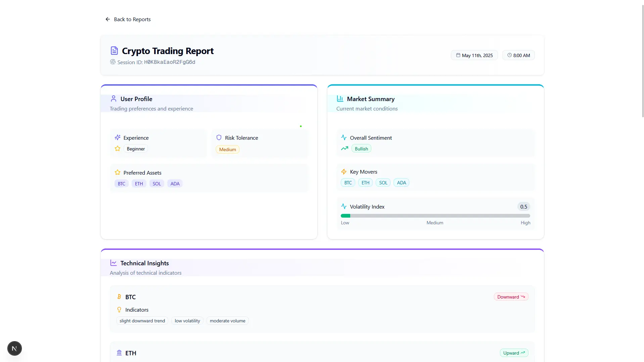Click the lightning bolt icon beside Key Movers

point(343,172)
